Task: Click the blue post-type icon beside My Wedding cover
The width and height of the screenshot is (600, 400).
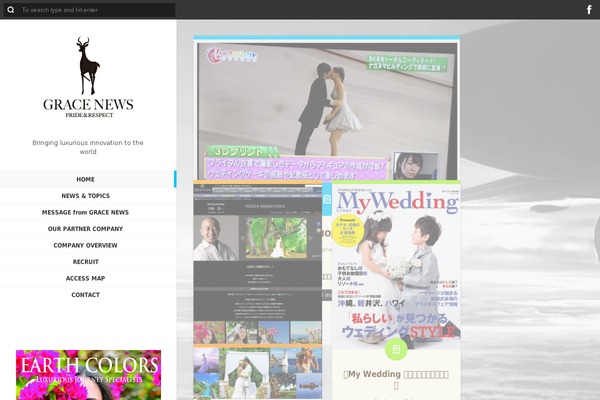Action: tap(327, 199)
